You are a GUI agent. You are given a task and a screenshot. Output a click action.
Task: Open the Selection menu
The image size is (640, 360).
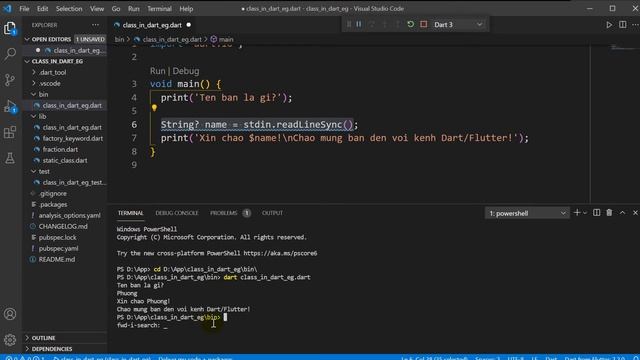coord(69,9)
